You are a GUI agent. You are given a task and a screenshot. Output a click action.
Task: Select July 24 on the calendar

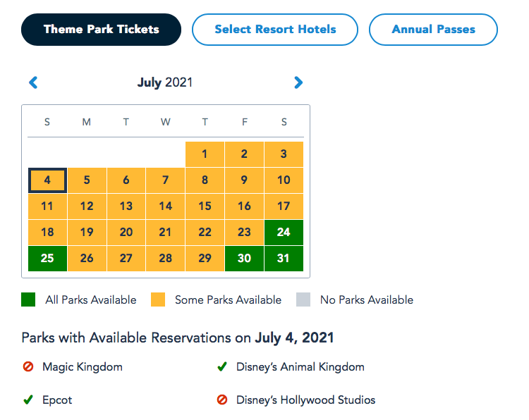tap(284, 233)
